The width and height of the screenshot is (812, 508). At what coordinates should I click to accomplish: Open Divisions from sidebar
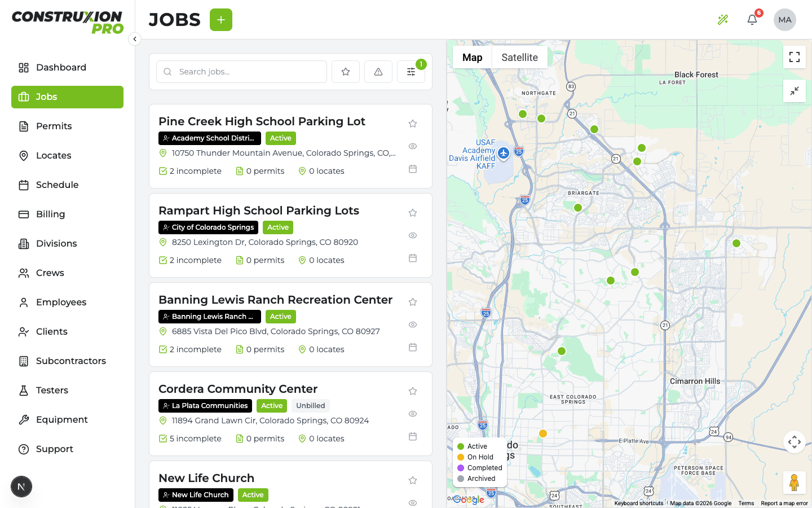pyautogui.click(x=67, y=244)
